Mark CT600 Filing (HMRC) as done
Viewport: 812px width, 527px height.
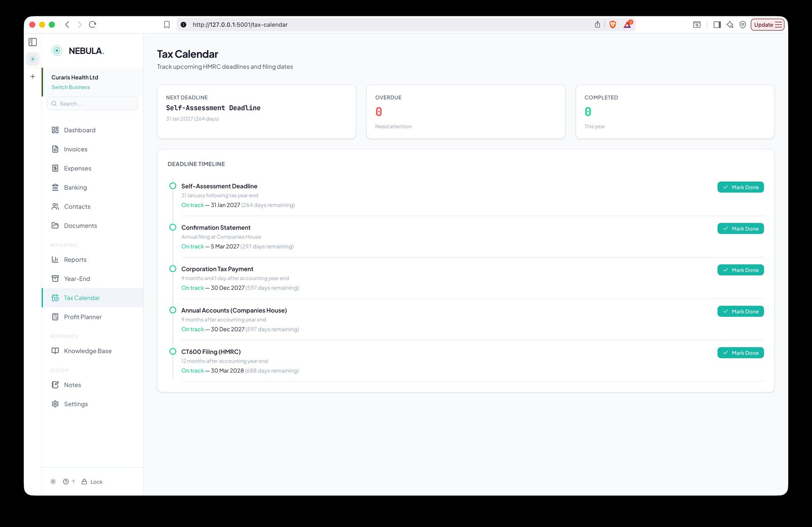[740, 353]
